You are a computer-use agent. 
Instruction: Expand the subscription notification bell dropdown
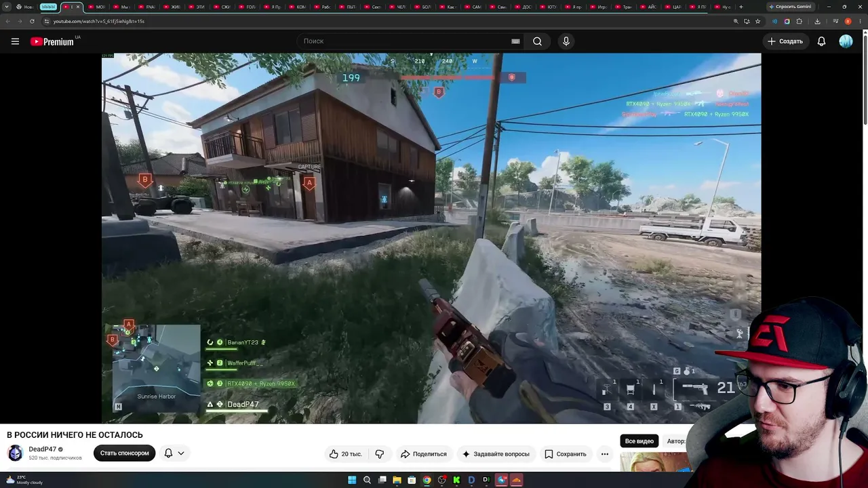point(174,453)
